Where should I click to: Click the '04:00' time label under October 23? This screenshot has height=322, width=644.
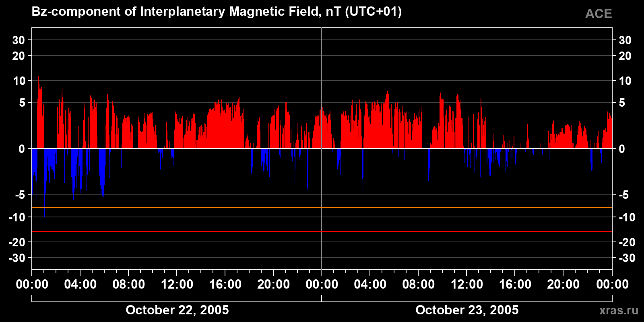click(x=370, y=284)
